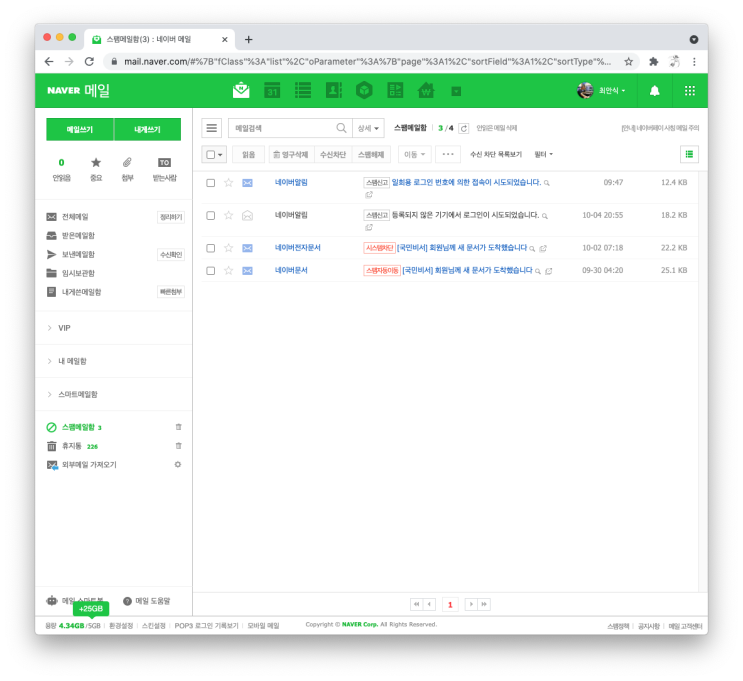This screenshot has width=743, height=681.
Task: Star the 네이버전자문서 mail
Action: pyautogui.click(x=228, y=248)
